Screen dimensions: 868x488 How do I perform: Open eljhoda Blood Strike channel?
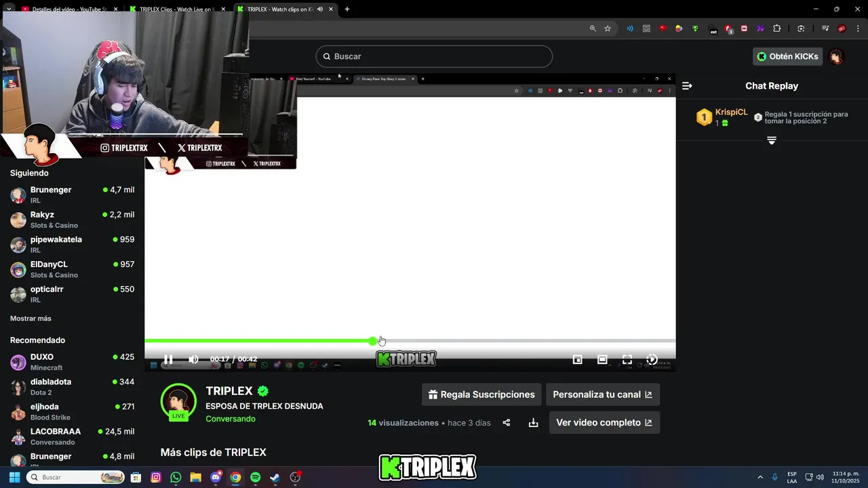point(72,411)
